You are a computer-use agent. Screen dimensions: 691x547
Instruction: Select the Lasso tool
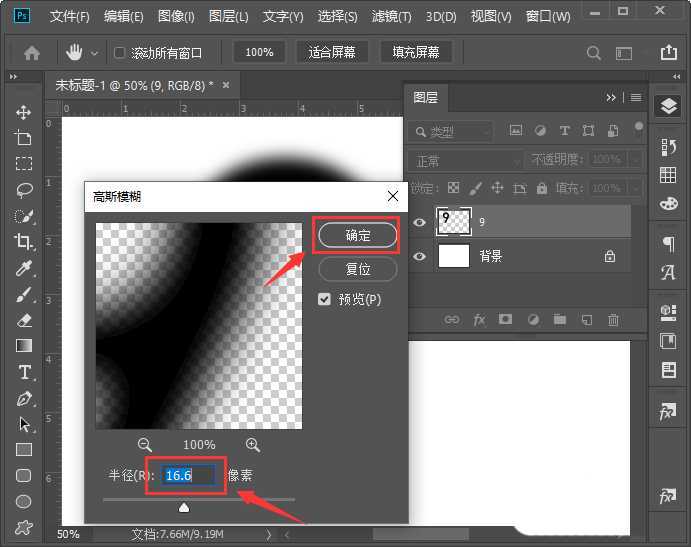pos(24,189)
